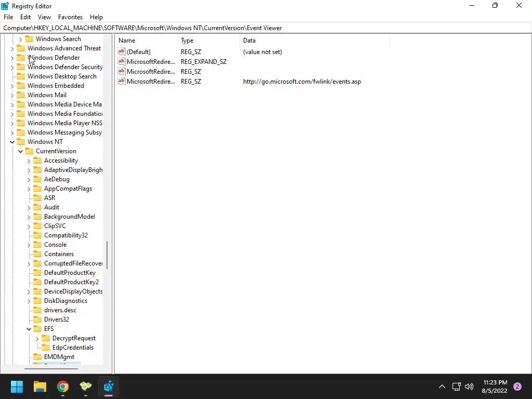Open the View menu
This screenshot has height=399, width=532.
pyautogui.click(x=45, y=17)
